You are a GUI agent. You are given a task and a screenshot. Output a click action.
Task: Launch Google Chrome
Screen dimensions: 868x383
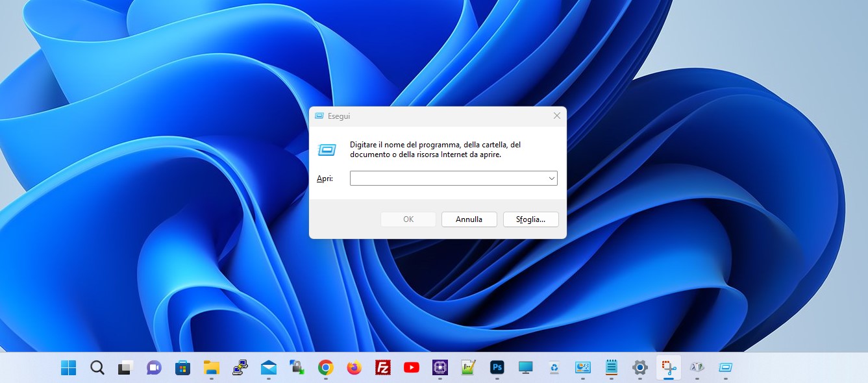coord(325,367)
